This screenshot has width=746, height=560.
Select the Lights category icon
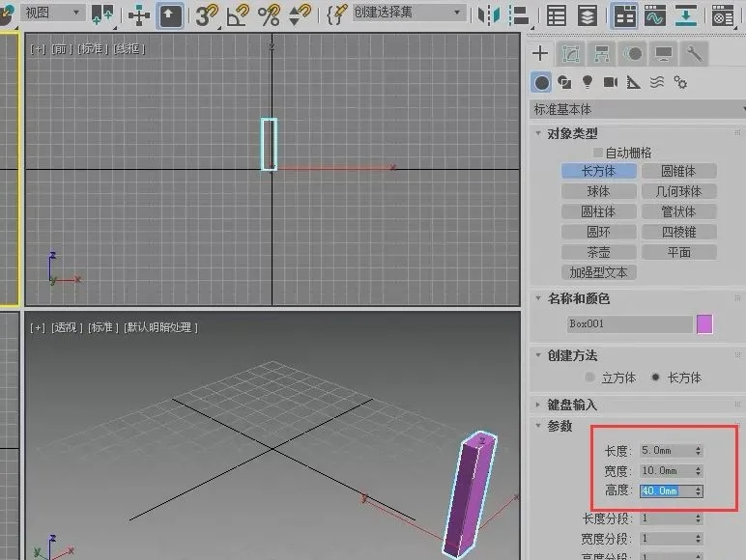(x=588, y=82)
